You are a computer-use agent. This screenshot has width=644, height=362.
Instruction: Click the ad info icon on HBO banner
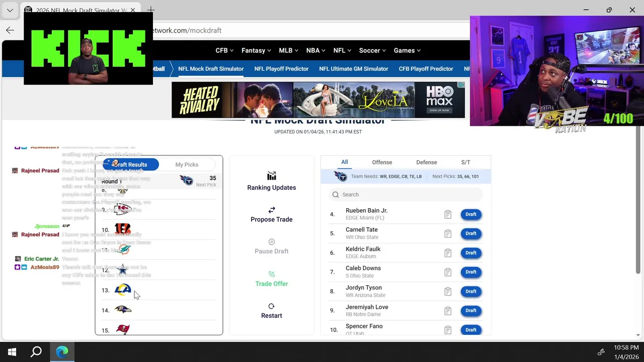[x=461, y=85]
